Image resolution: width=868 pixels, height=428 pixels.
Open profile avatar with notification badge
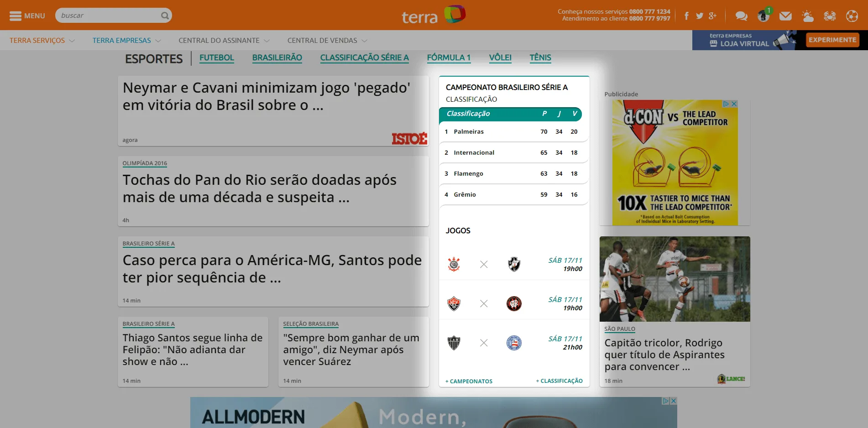tap(764, 15)
